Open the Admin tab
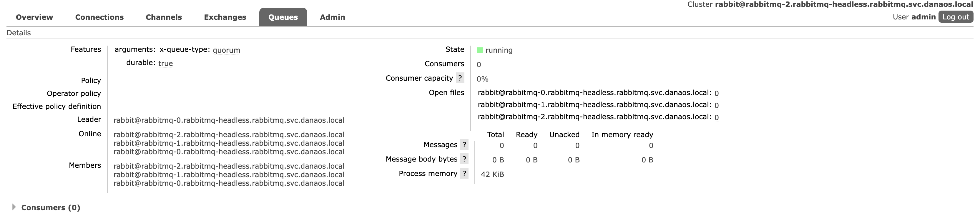 [332, 17]
